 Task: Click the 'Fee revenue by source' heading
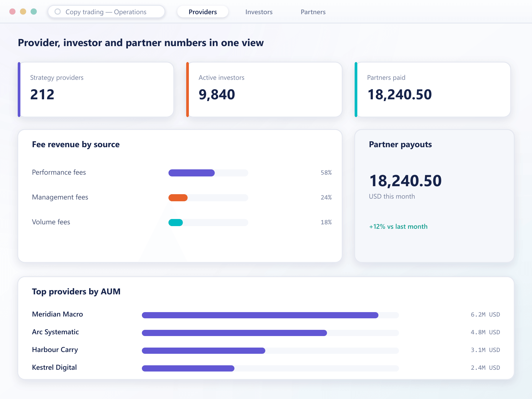click(76, 145)
